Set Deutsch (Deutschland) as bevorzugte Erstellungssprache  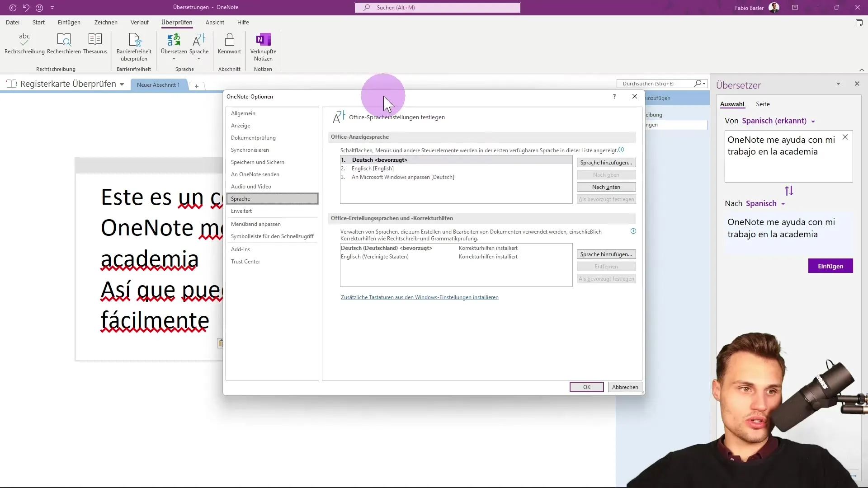(x=607, y=279)
